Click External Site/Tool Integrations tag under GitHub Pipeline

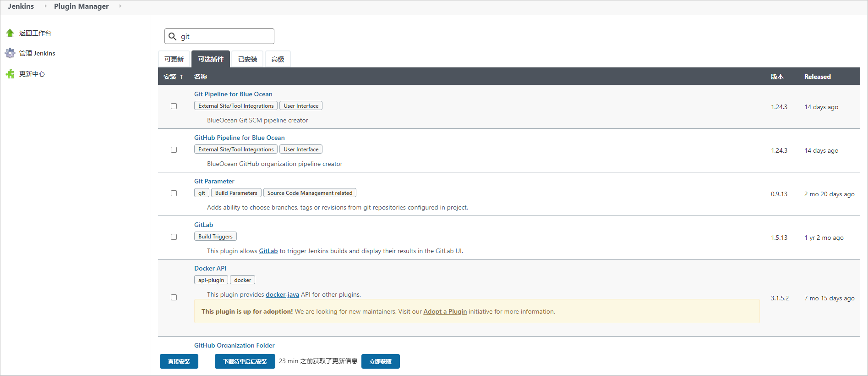point(236,149)
